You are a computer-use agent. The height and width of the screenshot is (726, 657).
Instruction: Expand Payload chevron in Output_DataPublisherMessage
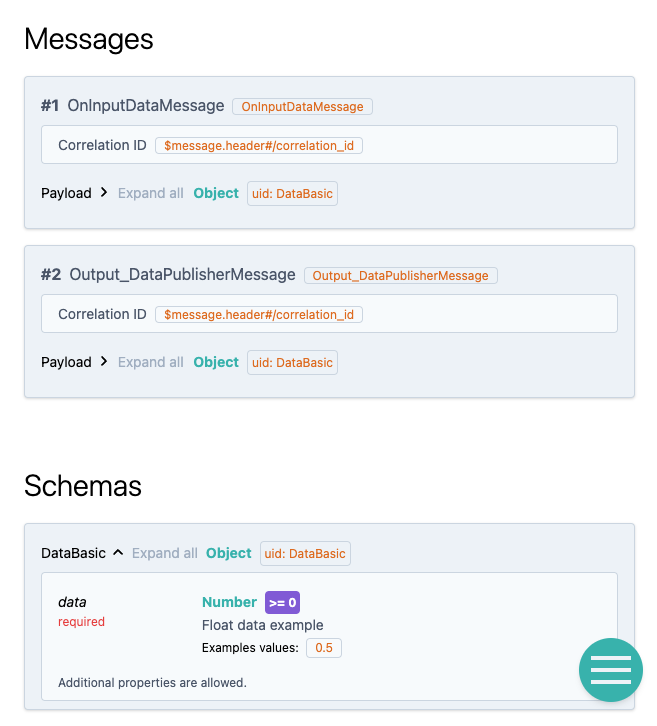pyautogui.click(x=104, y=362)
